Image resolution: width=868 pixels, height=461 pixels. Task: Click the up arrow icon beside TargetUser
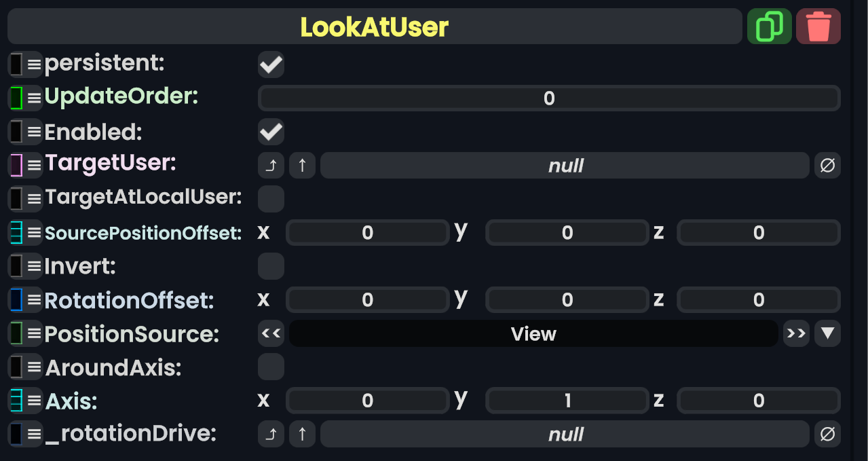click(x=302, y=166)
